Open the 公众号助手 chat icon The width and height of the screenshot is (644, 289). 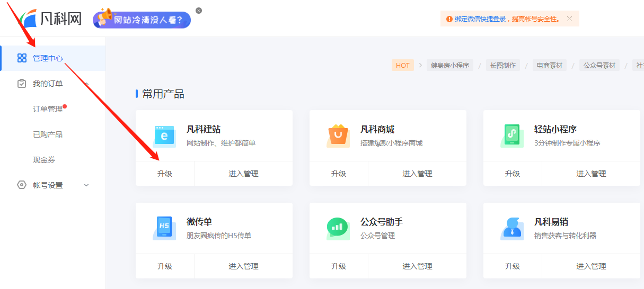pos(338,228)
